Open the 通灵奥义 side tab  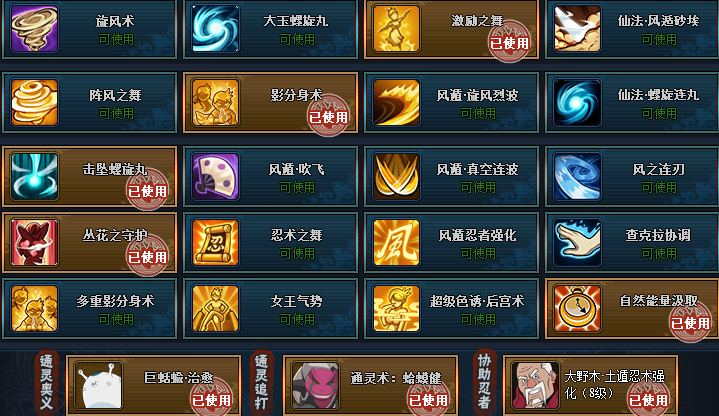[46, 383]
